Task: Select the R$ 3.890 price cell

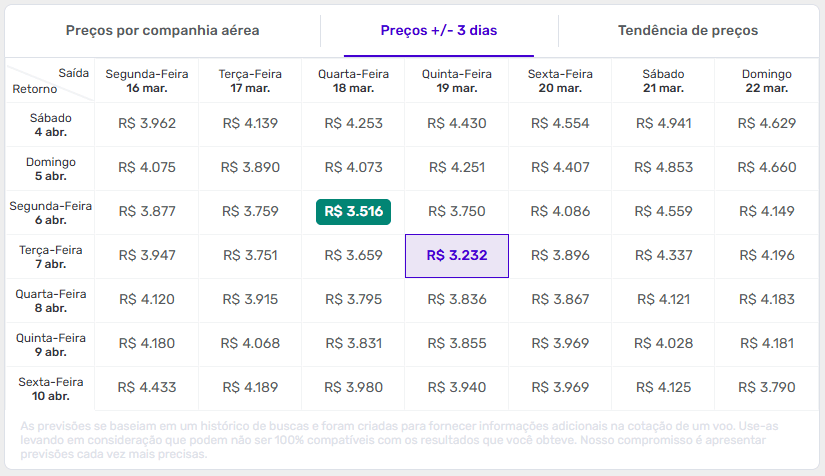Action: tap(250, 167)
